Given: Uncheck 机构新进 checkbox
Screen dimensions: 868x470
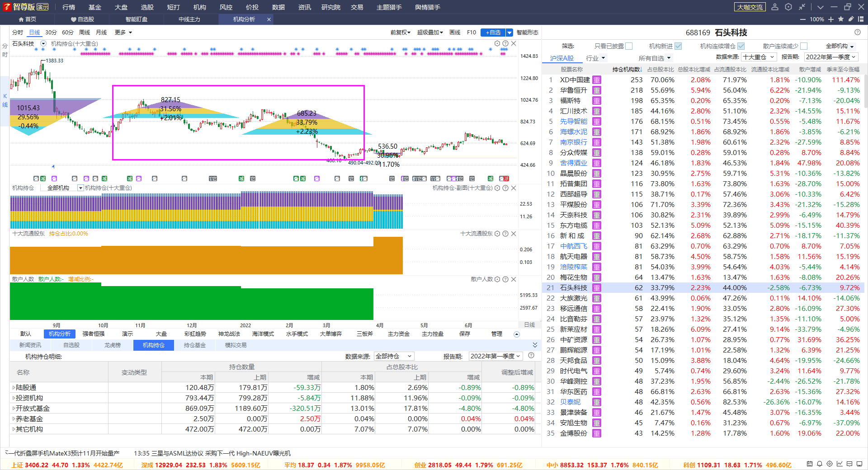Looking at the screenshot, I should click(678, 46).
